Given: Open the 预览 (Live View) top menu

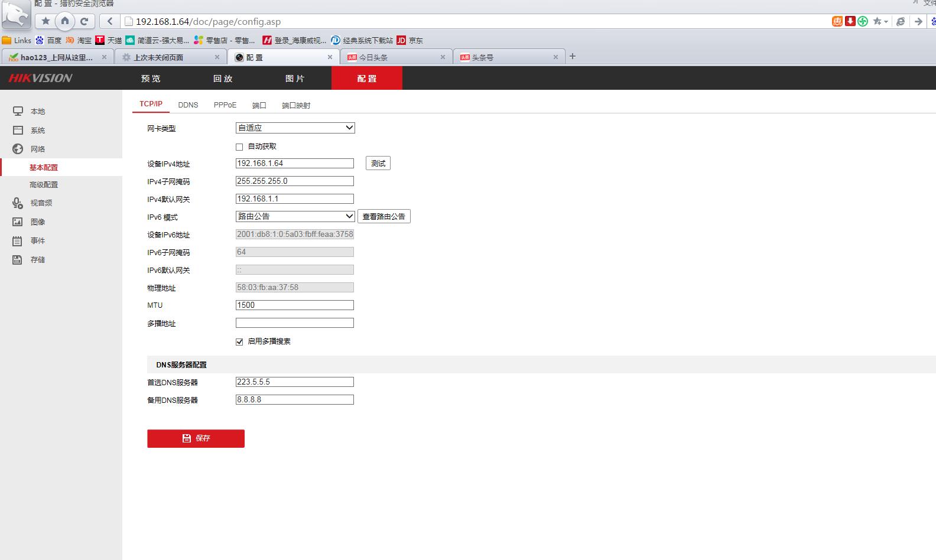Looking at the screenshot, I should [151, 79].
